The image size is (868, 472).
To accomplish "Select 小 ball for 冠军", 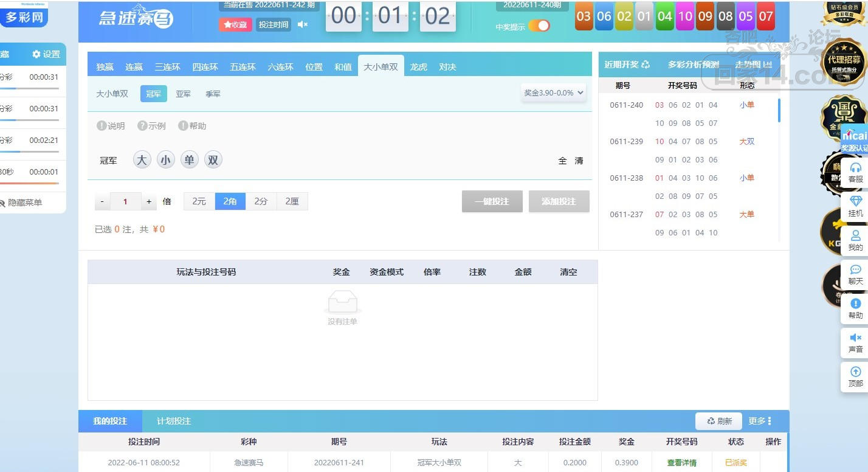I will point(165,160).
